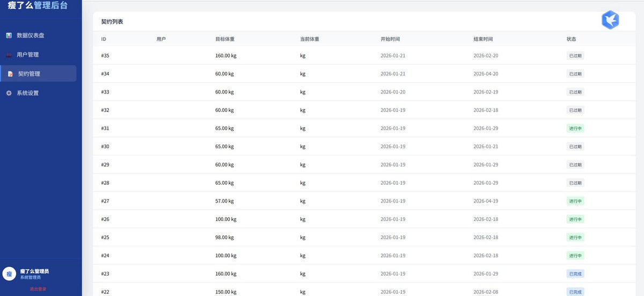Image resolution: width=644 pixels, height=296 pixels.
Task: Click the system settings gear icon
Action: point(9,93)
